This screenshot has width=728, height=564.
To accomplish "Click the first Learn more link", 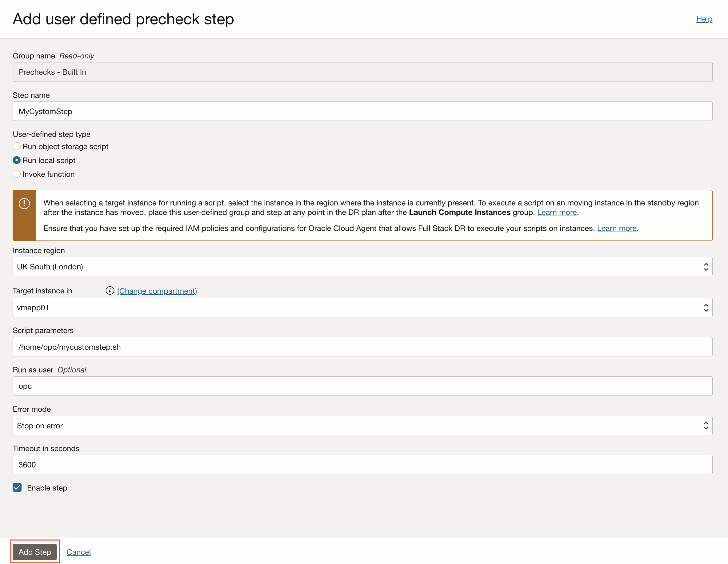I will (x=556, y=212).
